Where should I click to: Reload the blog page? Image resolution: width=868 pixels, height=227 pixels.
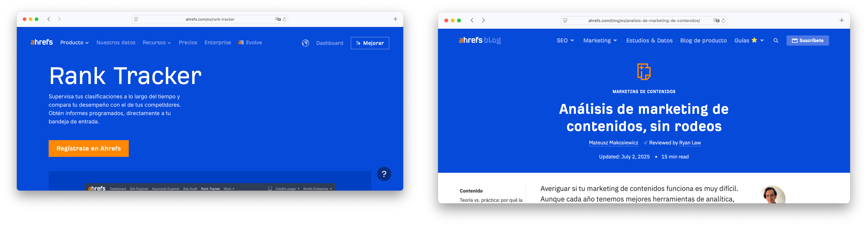[723, 21]
